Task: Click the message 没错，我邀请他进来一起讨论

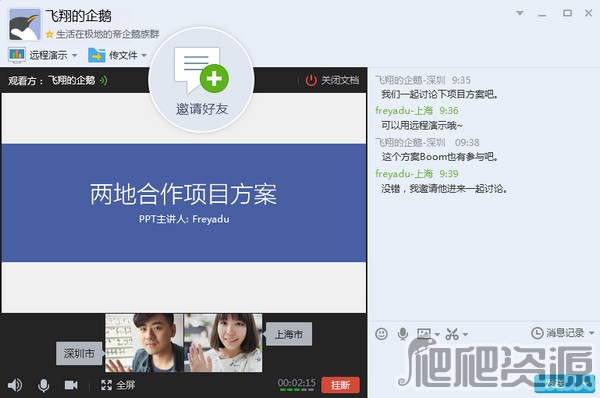Action: pos(444,189)
